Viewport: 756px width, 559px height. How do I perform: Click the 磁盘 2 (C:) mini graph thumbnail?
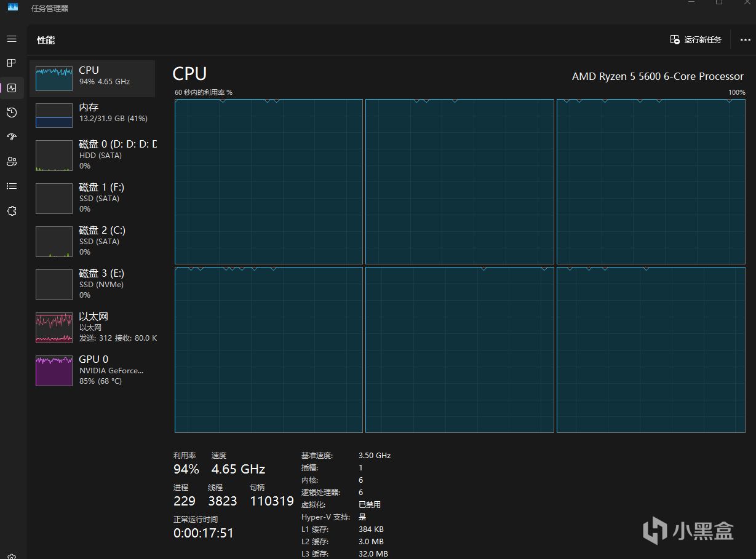pos(54,242)
